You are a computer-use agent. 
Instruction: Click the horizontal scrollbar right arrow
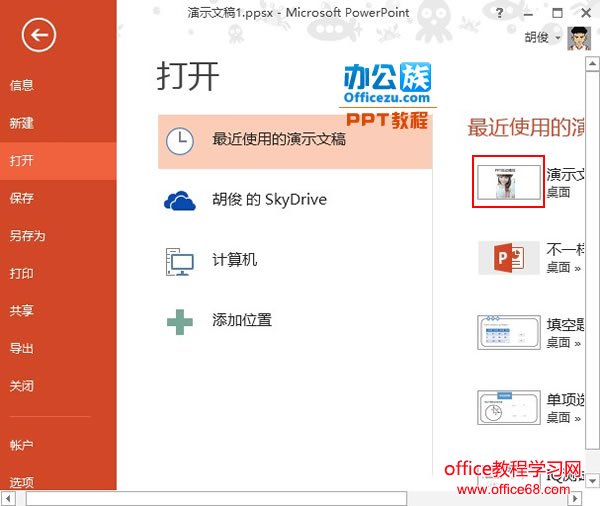click(x=574, y=499)
